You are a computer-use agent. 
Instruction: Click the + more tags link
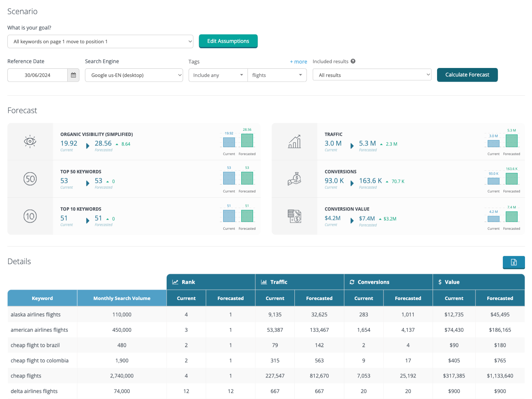(x=299, y=62)
